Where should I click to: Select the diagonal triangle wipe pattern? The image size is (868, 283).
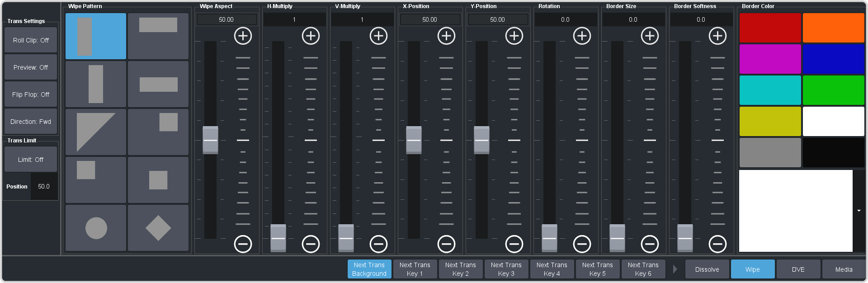click(x=96, y=132)
